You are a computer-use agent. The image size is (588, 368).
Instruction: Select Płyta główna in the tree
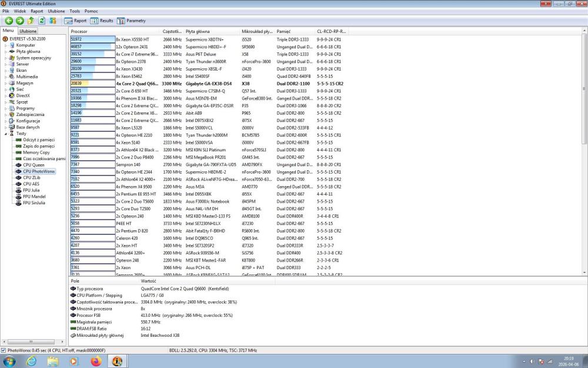pos(28,51)
